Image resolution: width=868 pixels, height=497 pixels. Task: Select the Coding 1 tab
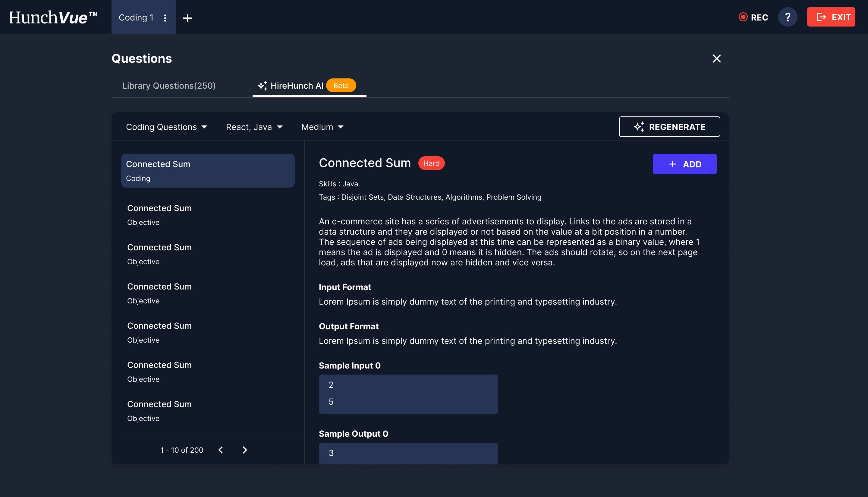click(x=136, y=18)
